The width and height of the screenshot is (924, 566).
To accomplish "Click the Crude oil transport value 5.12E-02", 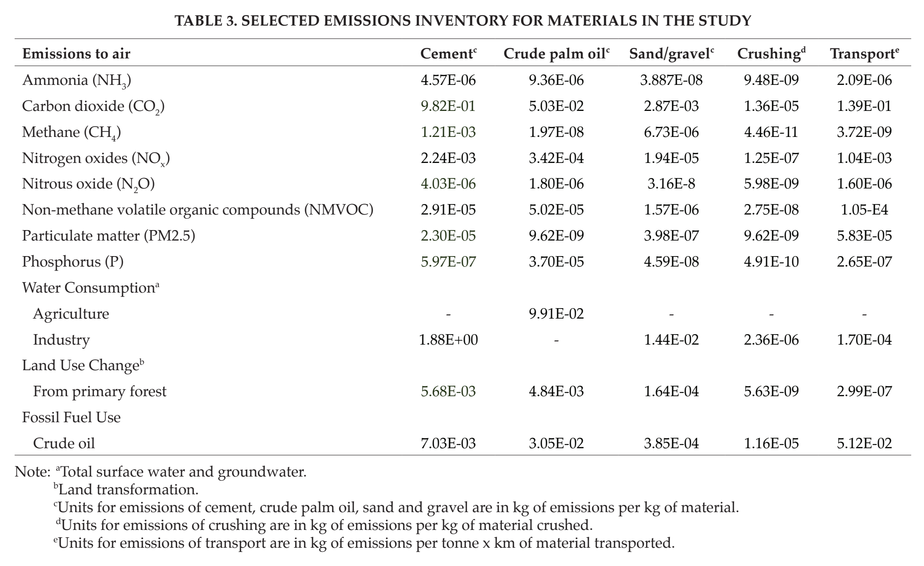I will [864, 443].
